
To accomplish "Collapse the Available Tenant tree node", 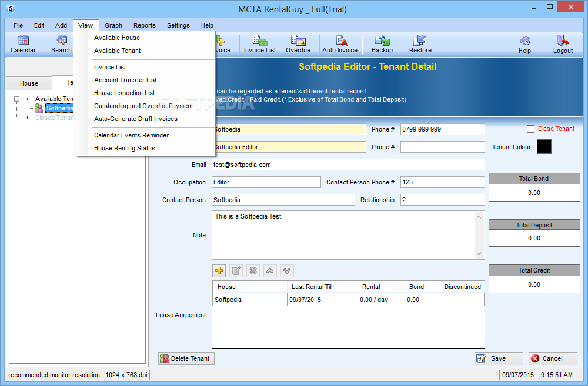I will pyautogui.click(x=16, y=99).
